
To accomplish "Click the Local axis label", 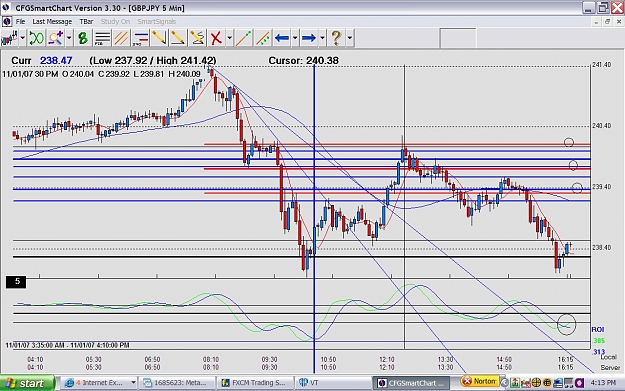I will (x=608, y=358).
